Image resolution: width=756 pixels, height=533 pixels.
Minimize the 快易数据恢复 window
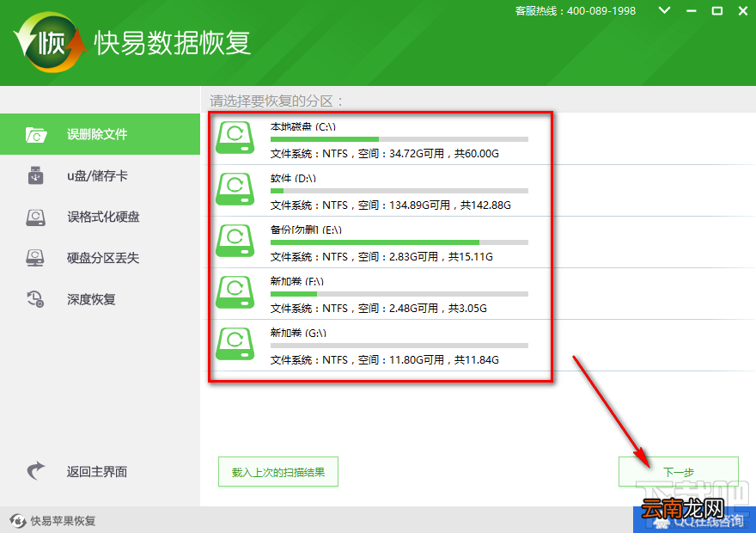[x=692, y=10]
